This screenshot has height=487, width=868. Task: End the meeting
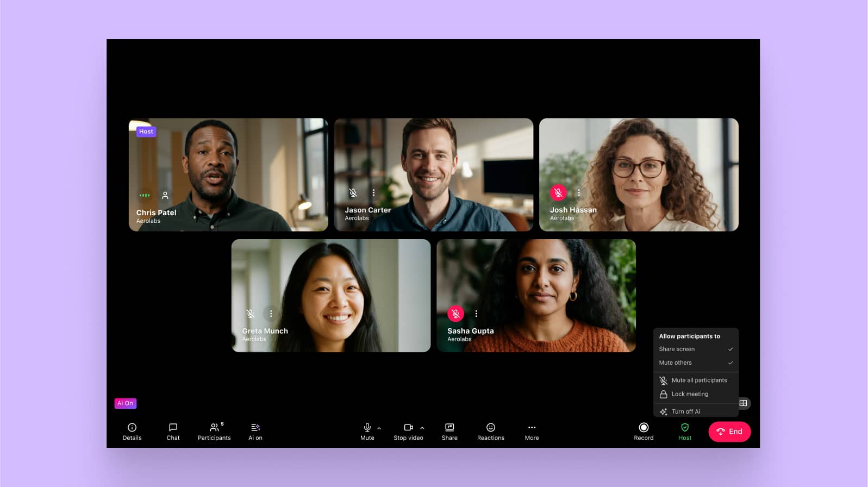click(x=729, y=432)
